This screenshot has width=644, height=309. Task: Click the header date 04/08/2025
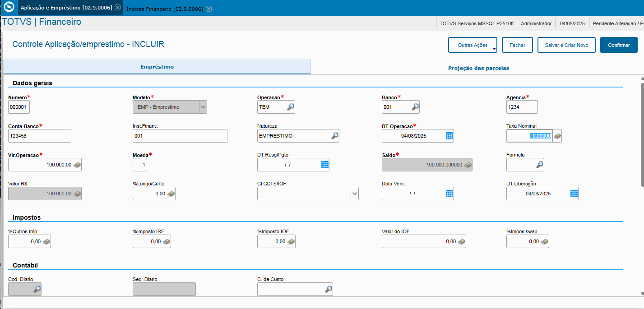point(572,23)
